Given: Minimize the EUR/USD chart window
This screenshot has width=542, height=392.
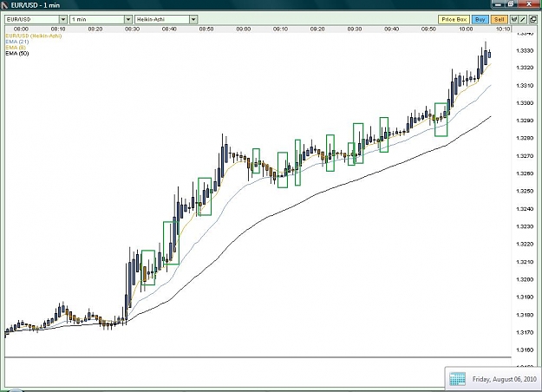Looking at the screenshot, I should tap(499, 3).
